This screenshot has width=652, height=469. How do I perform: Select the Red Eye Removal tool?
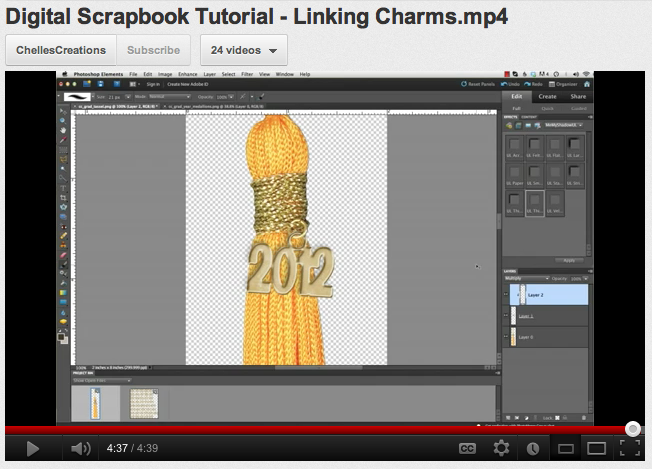pos(63,227)
